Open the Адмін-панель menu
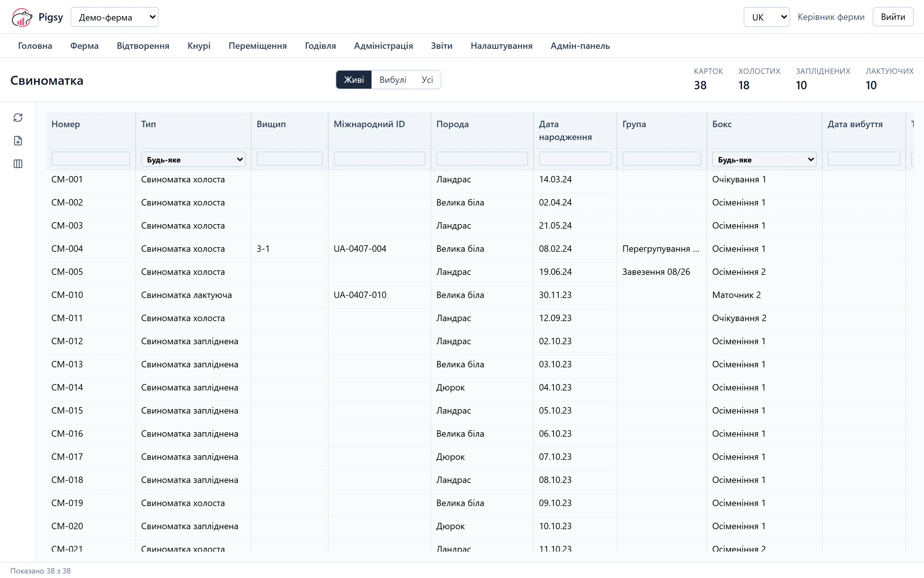 [580, 46]
